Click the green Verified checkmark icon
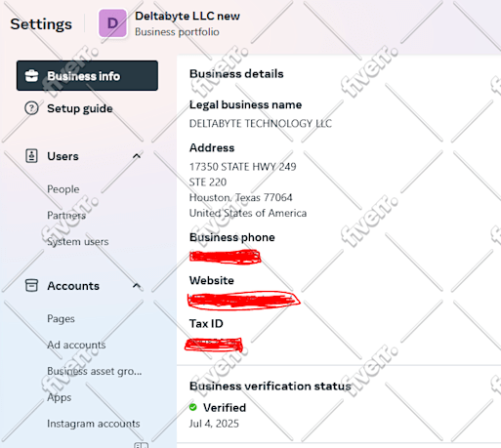The width and height of the screenshot is (501, 448). pos(193,407)
